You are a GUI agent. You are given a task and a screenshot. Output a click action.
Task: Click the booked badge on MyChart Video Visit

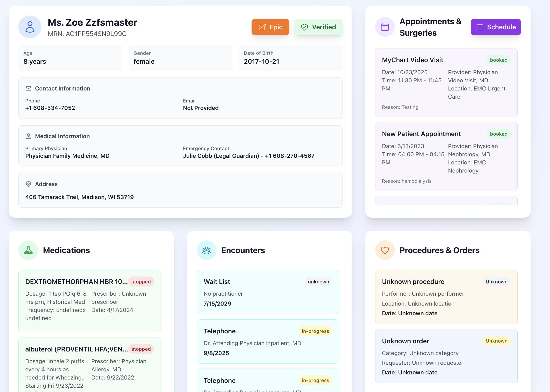[x=499, y=60]
